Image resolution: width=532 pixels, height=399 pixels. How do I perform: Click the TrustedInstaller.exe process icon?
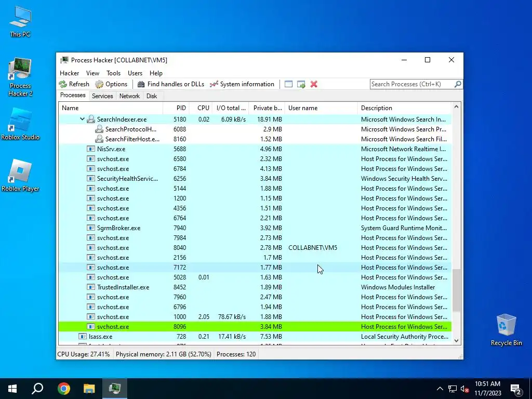90,287
